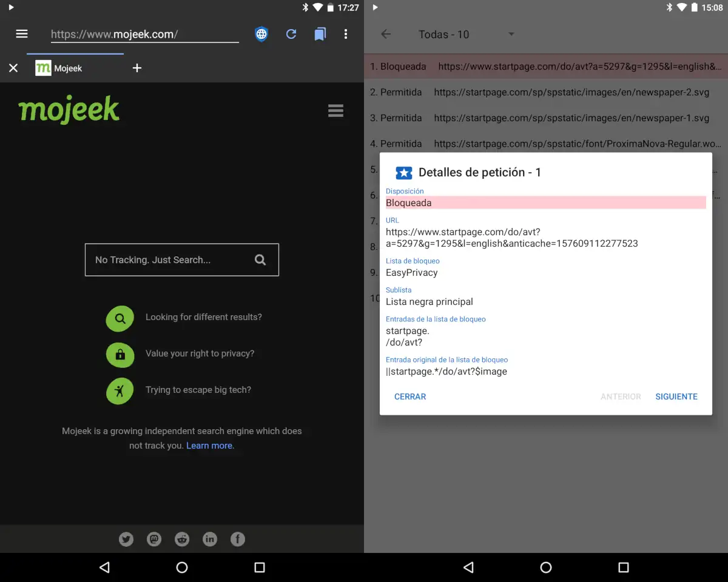
Task: Open Mojeek Mastodon footer icon
Action: point(154,539)
